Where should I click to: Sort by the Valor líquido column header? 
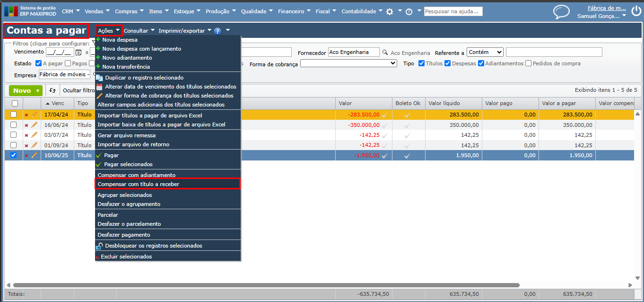pyautogui.click(x=453, y=103)
